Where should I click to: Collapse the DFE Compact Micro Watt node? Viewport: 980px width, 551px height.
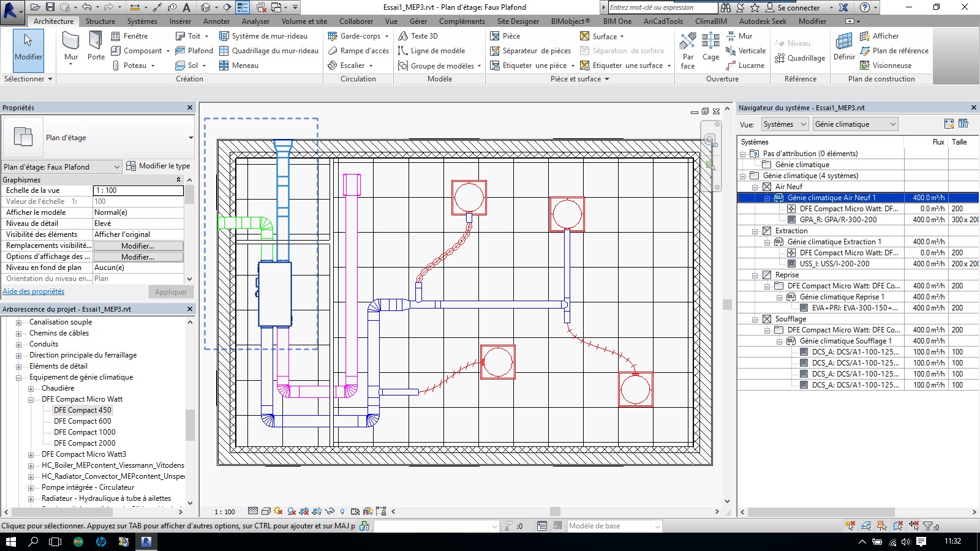click(31, 399)
